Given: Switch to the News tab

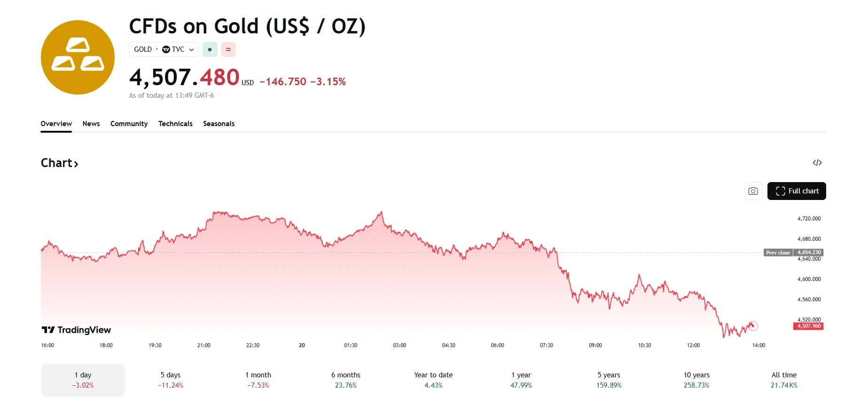Looking at the screenshot, I should point(91,124).
